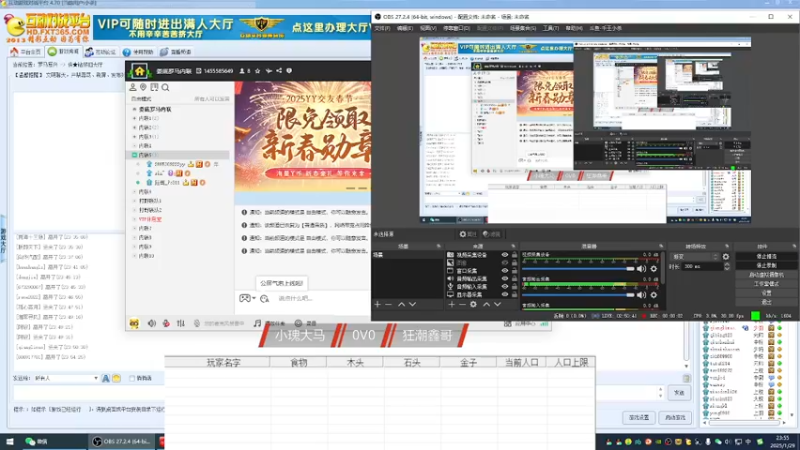Click the minus button to remove OBS source

462,305
